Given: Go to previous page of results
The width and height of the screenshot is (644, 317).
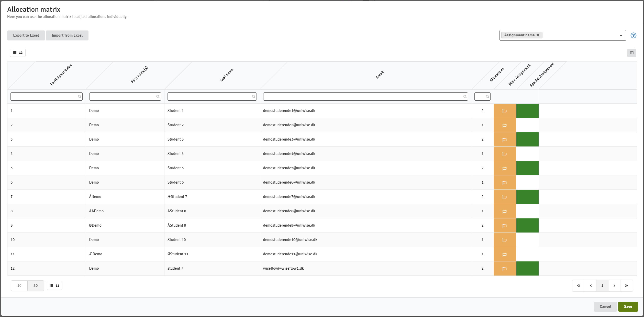Looking at the screenshot, I should pos(591,286).
